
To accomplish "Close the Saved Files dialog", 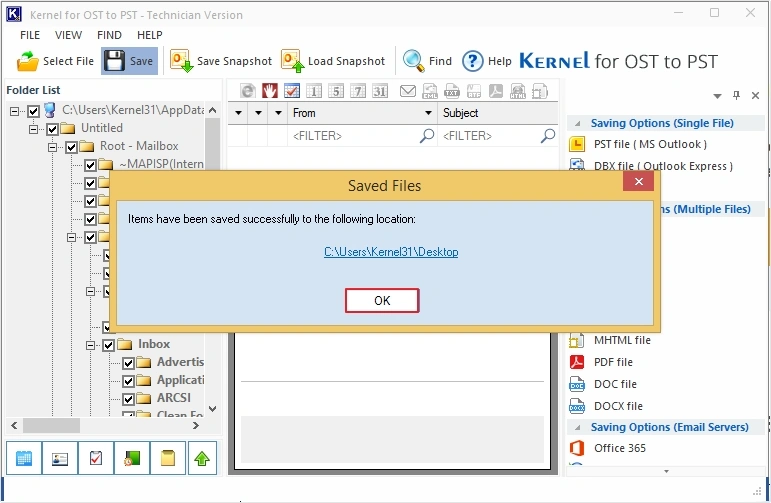I will [638, 181].
